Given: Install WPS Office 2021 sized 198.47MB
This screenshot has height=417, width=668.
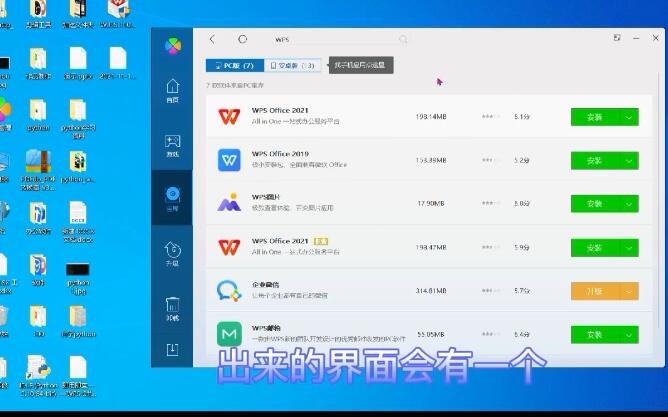Looking at the screenshot, I should (x=595, y=248).
